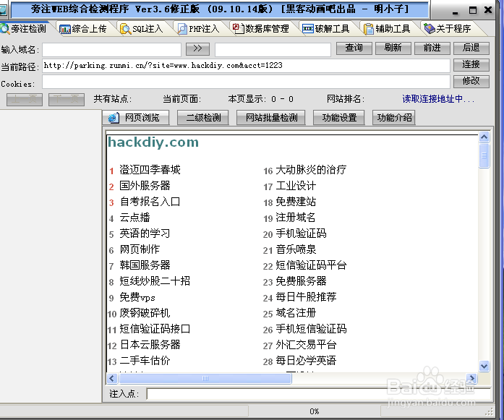Click the horizontal scrollbar right arrow
This screenshot has height=420, width=504.
tap(472, 378)
